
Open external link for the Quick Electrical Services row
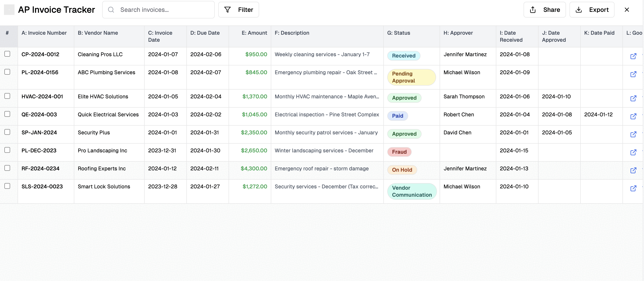(633, 116)
